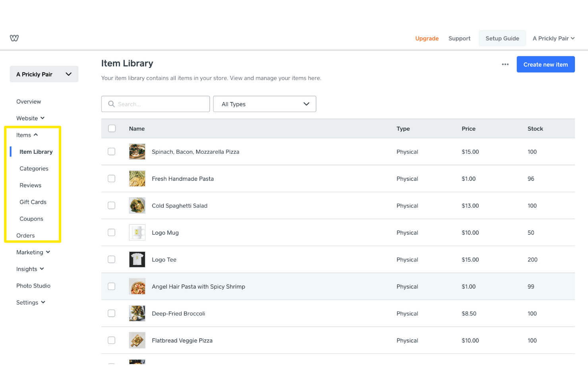Image resolution: width=588 pixels, height=392 pixels.
Task: Sort by the Stock column header
Action: (x=535, y=129)
